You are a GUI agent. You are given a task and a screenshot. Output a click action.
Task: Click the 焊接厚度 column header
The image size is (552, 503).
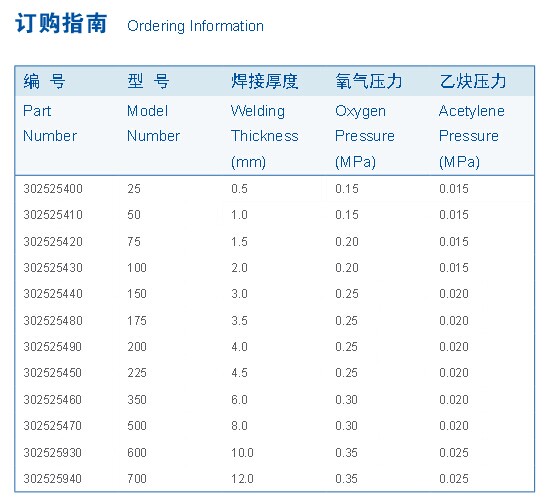click(x=265, y=81)
